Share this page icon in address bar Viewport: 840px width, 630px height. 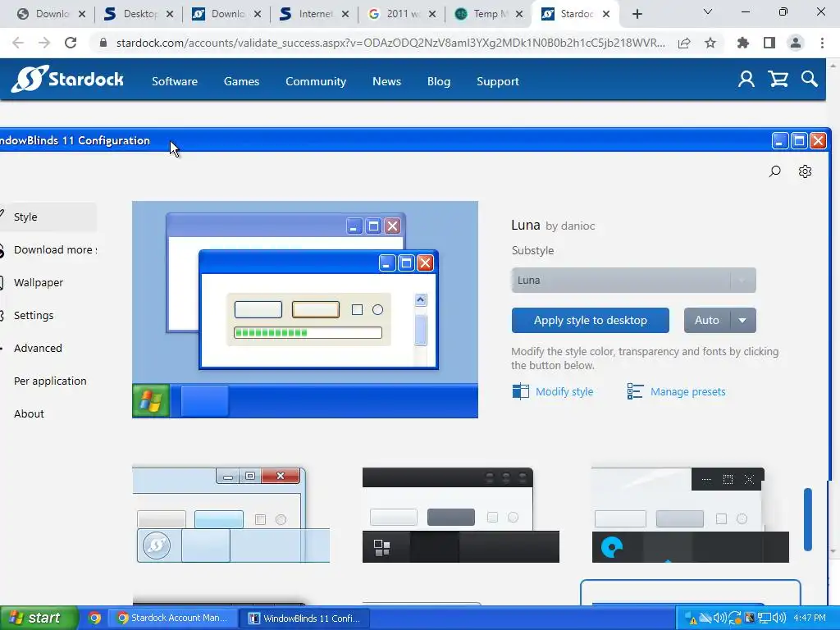(684, 43)
